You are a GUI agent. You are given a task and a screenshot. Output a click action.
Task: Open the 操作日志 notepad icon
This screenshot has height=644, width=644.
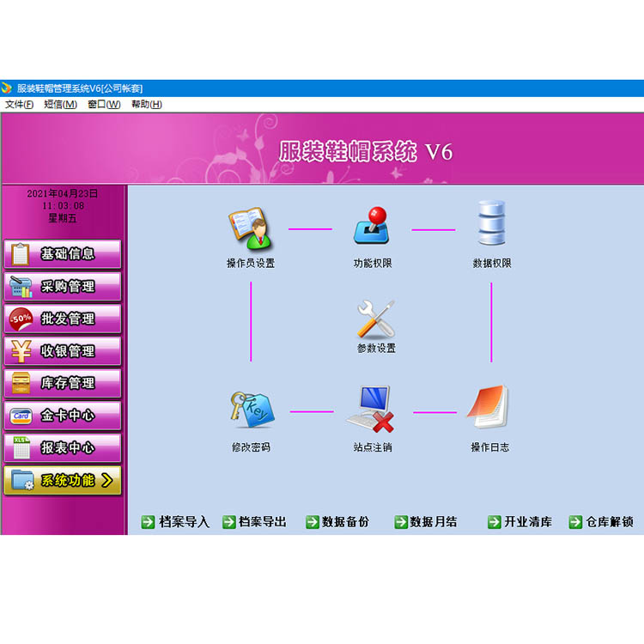[489, 407]
